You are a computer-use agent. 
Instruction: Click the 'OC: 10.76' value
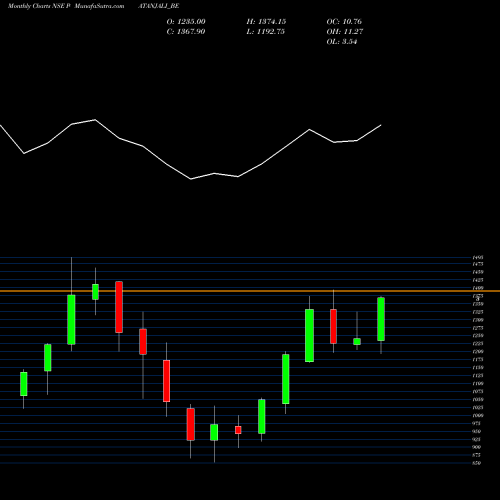click(344, 22)
